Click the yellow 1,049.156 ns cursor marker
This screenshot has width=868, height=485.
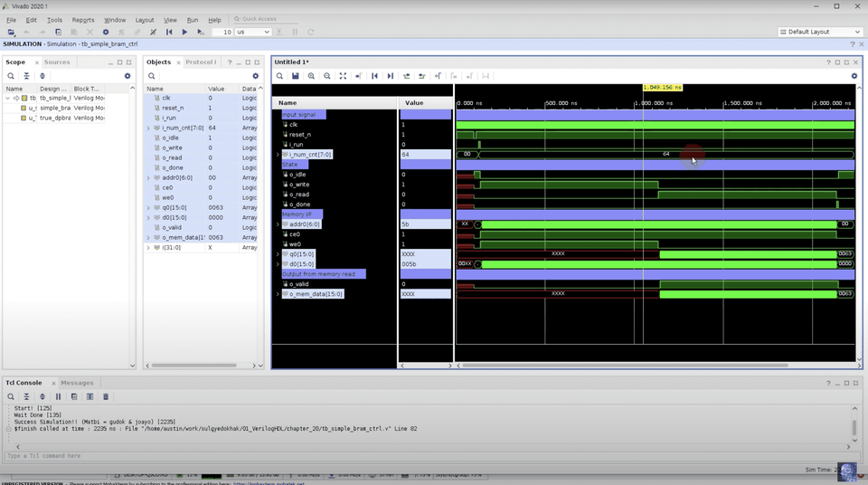(662, 88)
